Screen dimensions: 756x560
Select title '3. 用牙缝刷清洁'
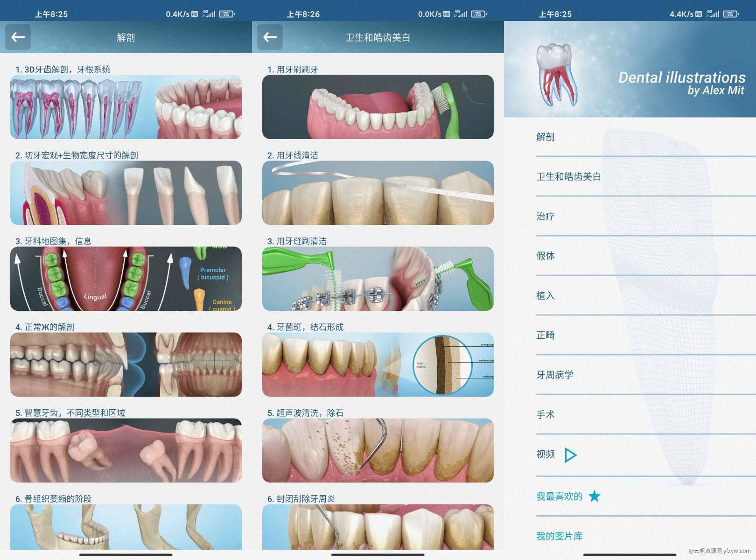[x=297, y=241]
